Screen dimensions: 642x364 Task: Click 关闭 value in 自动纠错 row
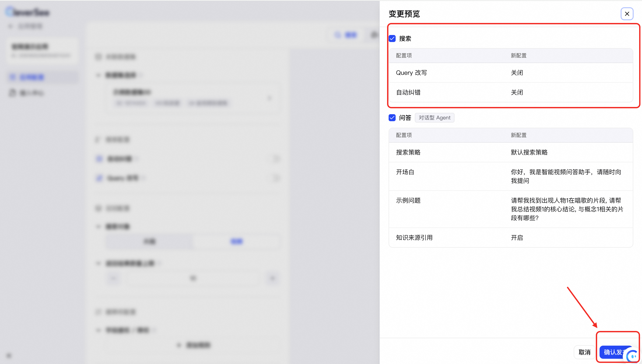(517, 92)
